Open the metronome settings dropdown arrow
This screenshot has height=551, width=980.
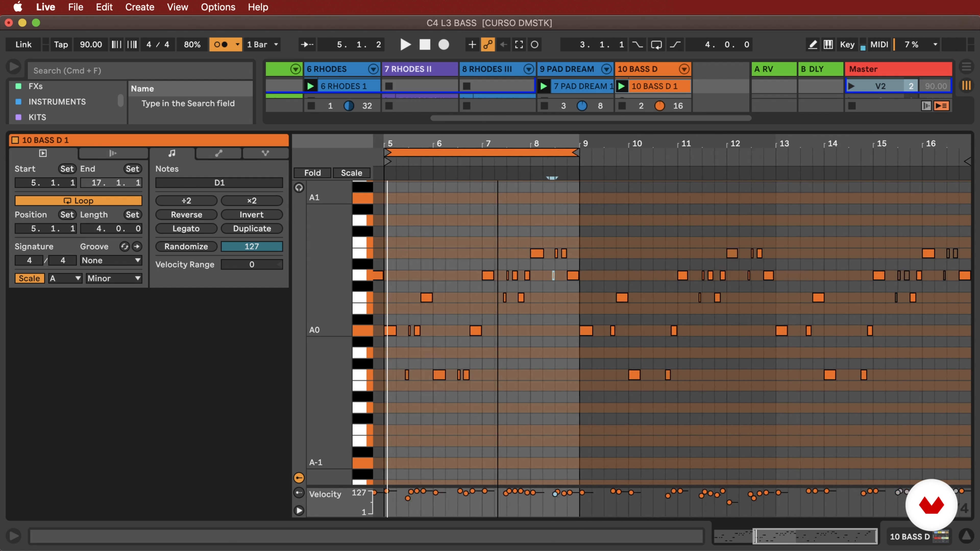tap(237, 44)
